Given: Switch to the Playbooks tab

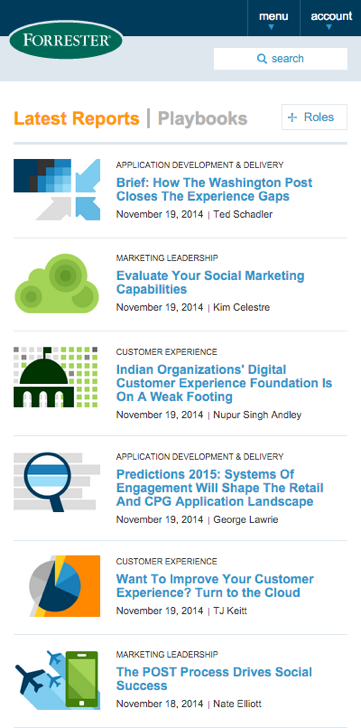Looking at the screenshot, I should click(x=202, y=118).
